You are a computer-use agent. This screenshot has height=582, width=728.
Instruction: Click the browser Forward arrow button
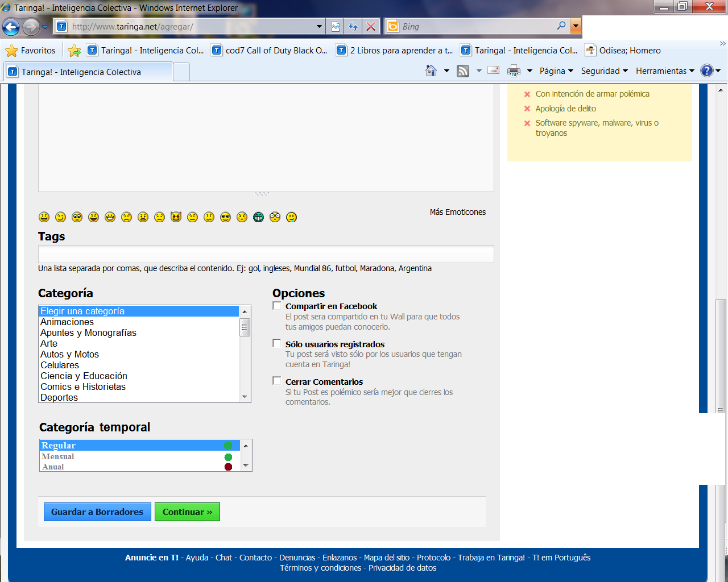(31, 27)
